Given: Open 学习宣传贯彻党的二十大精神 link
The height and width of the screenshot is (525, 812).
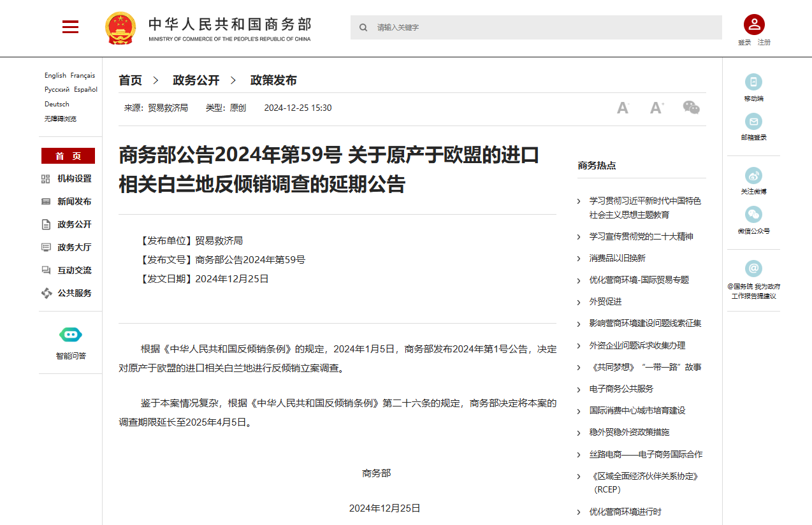Looking at the screenshot, I should 641,236.
